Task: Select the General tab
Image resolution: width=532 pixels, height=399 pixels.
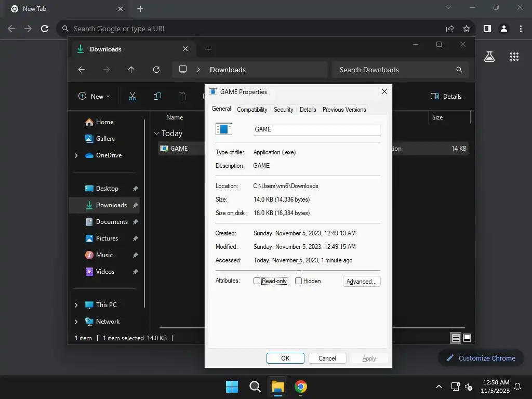Action: pyautogui.click(x=221, y=109)
